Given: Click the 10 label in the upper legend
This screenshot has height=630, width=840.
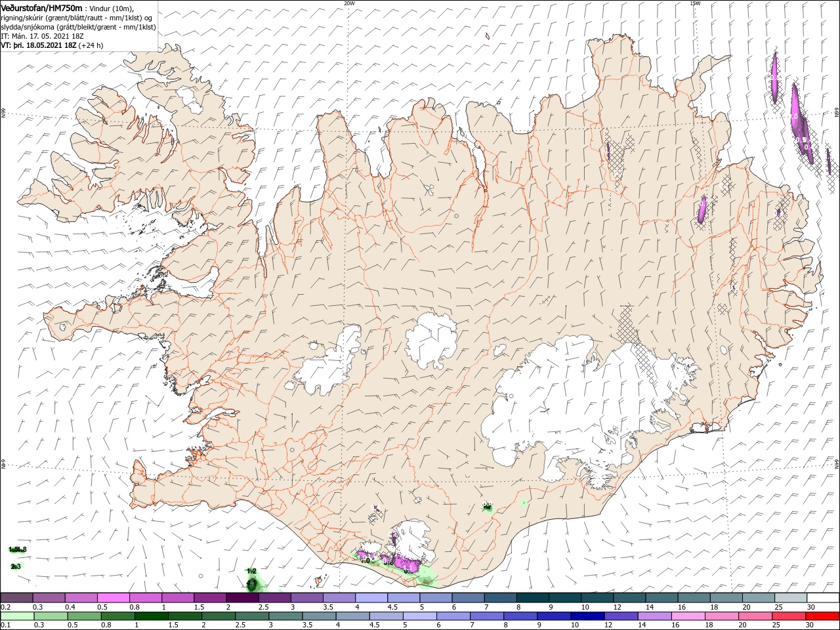Looking at the screenshot, I should [x=584, y=607].
